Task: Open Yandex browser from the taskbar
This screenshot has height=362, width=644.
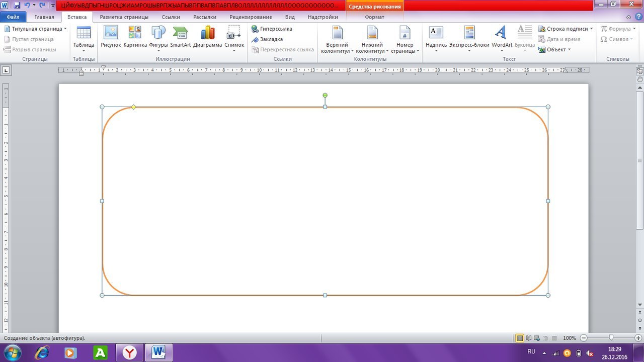Action: tap(130, 353)
